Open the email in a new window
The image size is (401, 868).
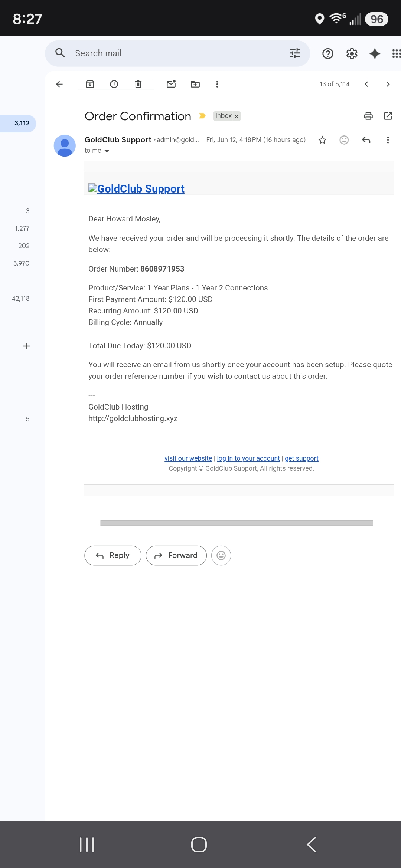tap(388, 116)
